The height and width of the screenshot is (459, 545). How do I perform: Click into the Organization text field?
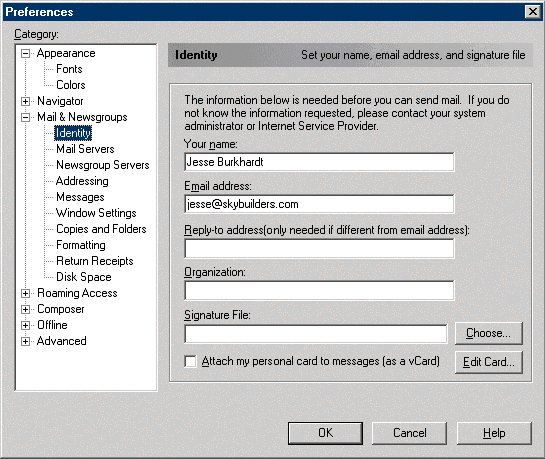(319, 290)
